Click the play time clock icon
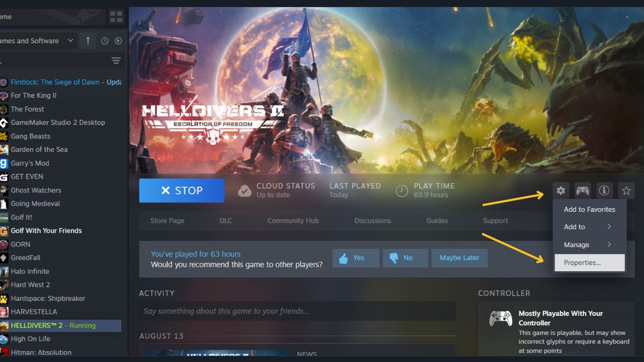 (x=402, y=190)
